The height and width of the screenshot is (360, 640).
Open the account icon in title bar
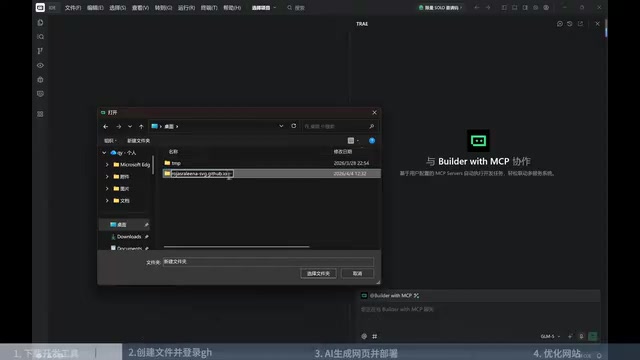click(x=546, y=7)
